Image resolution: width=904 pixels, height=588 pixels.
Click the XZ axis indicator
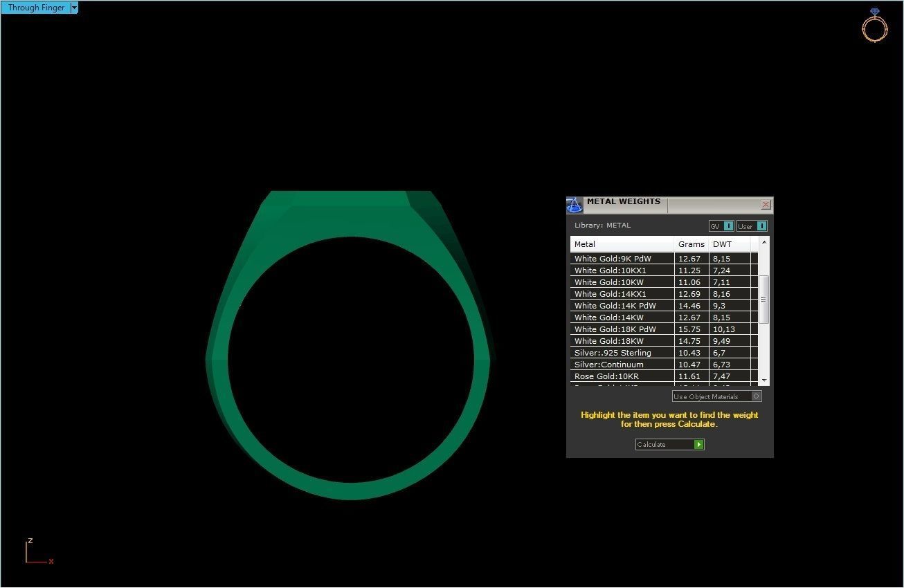[x=39, y=552]
